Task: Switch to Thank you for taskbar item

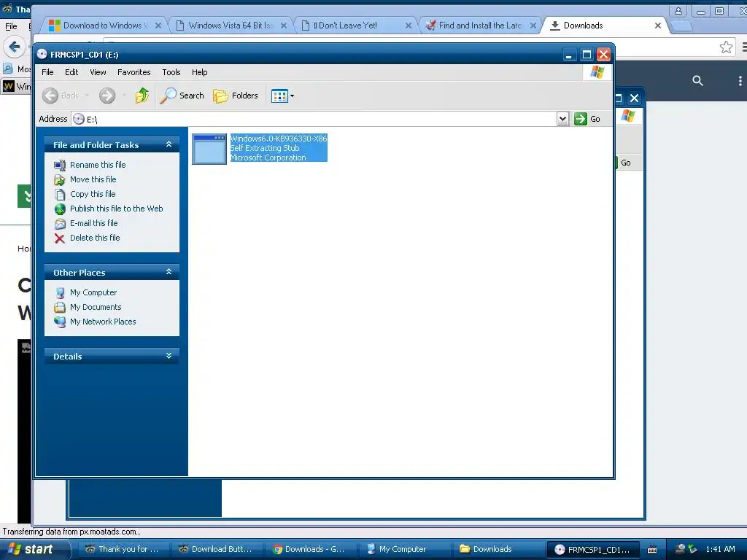Action: (122, 549)
